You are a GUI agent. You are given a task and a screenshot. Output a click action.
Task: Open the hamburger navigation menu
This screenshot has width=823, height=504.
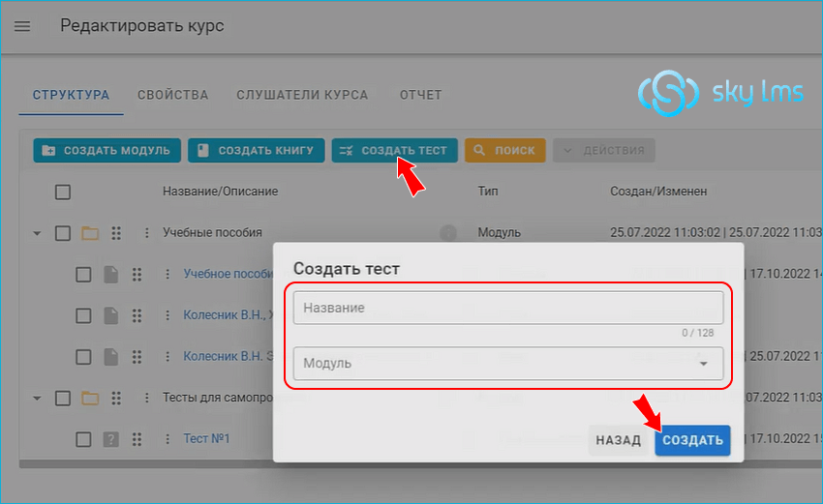(x=22, y=26)
